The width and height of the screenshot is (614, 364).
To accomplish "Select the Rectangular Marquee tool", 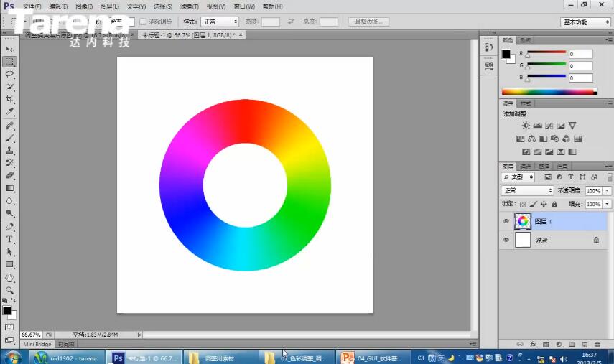I will [10, 62].
